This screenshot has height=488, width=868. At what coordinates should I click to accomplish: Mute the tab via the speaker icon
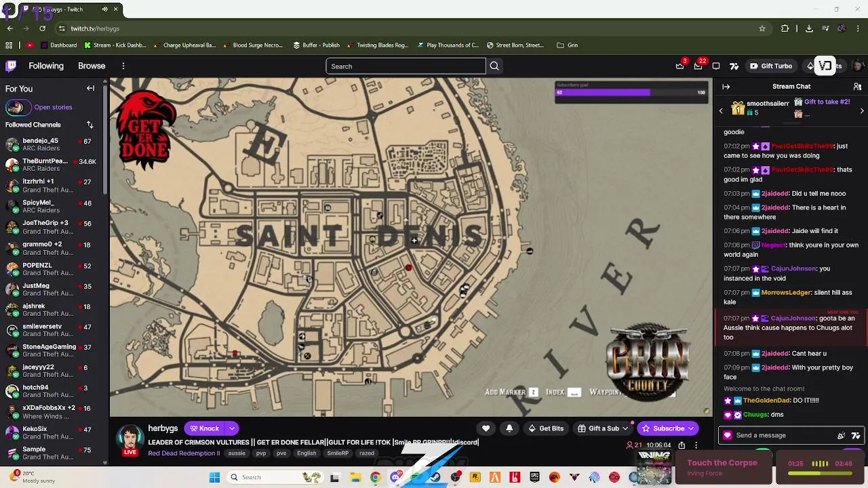click(x=104, y=9)
